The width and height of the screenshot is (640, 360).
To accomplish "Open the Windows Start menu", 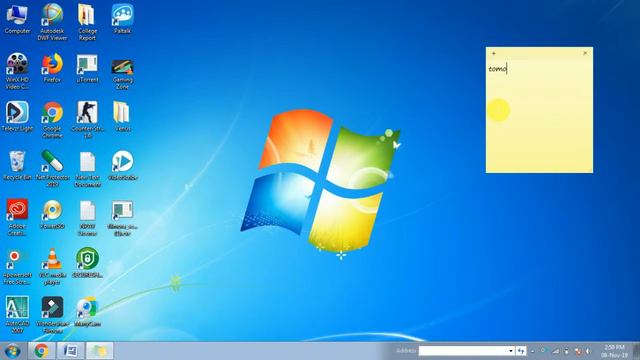I will coord(12,351).
